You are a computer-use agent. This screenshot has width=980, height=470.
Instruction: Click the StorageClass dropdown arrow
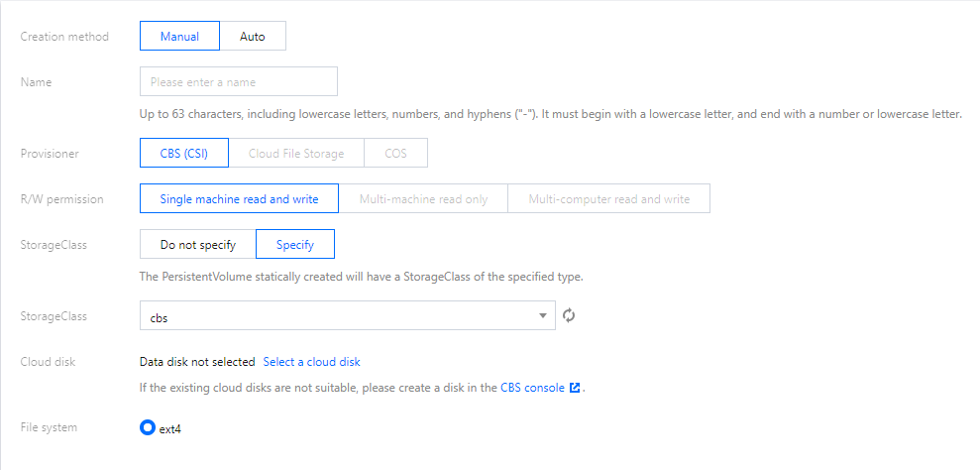point(542,316)
